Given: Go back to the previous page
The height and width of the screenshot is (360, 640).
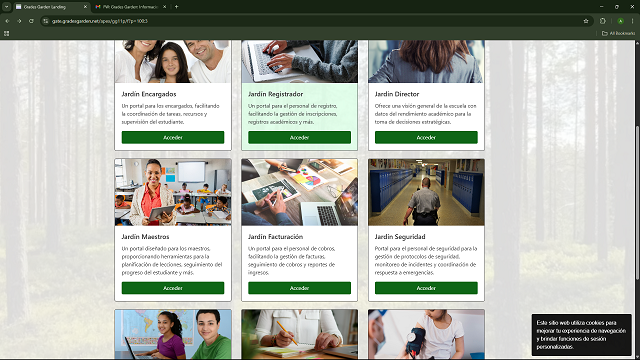Looking at the screenshot, I should click(7, 21).
